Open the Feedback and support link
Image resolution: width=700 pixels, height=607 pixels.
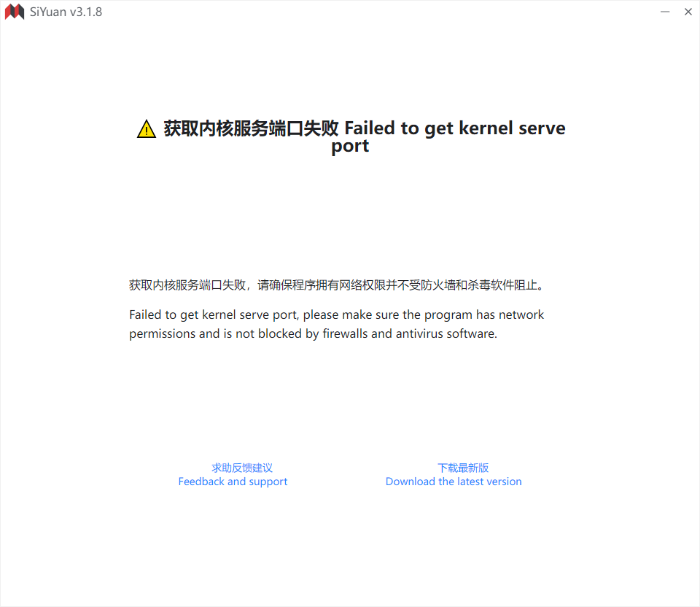coord(233,482)
